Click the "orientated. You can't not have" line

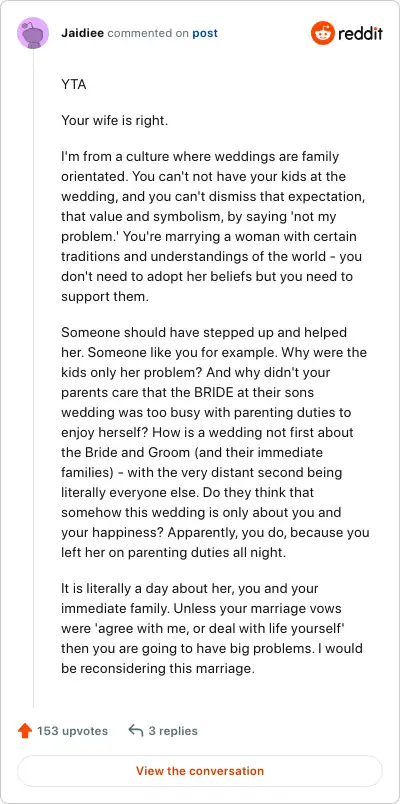click(204, 177)
